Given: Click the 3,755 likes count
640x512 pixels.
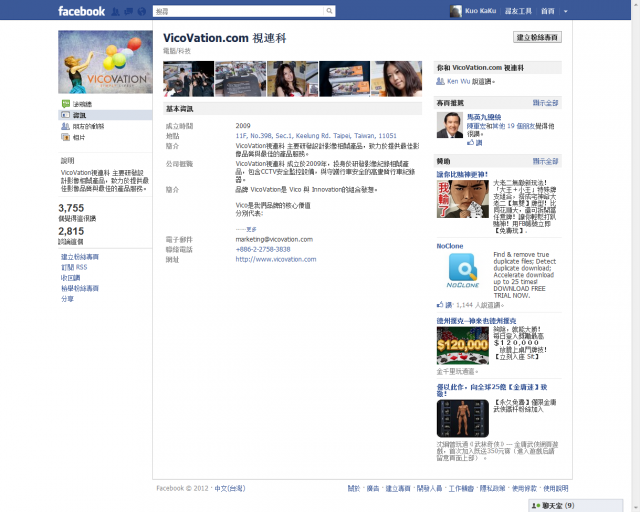Looking at the screenshot, I should coord(71,208).
